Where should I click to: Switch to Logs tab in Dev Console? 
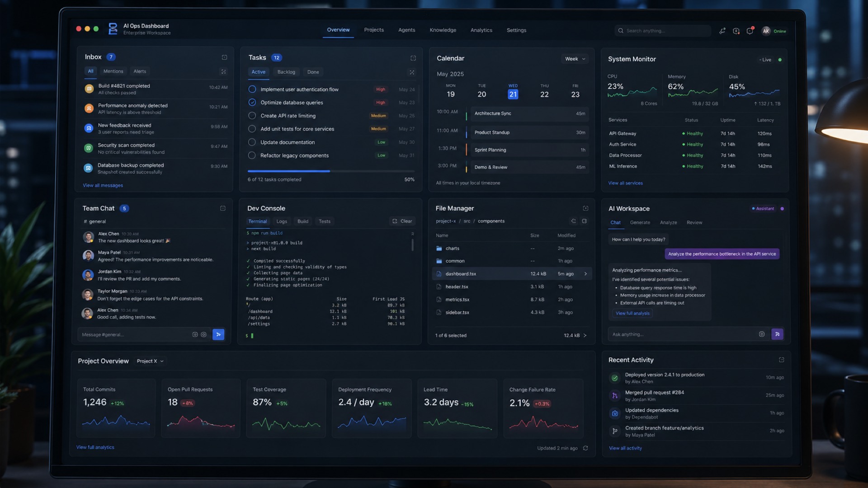[282, 221]
